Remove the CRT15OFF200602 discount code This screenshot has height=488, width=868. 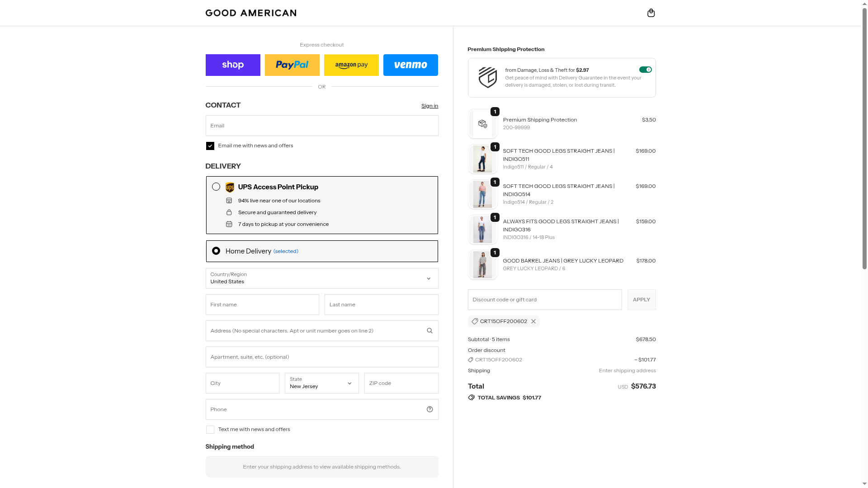pos(533,321)
